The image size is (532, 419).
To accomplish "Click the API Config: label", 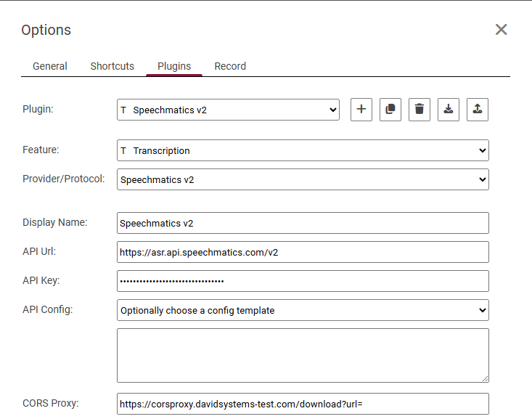I will click(47, 309).
